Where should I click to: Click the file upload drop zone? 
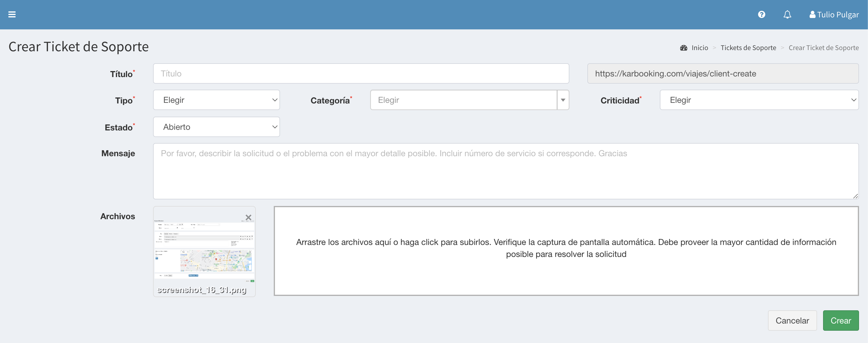pyautogui.click(x=566, y=251)
